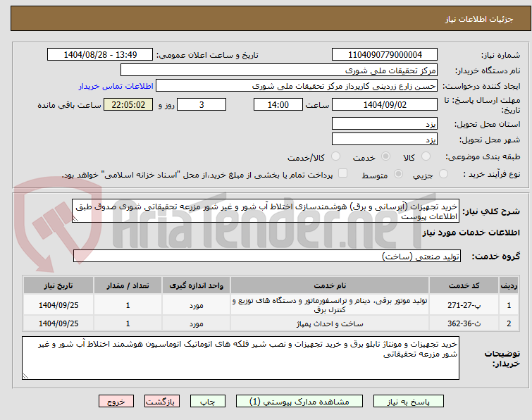Toggle the اسناد خزانه اسلامی payment checkbox
Screen dimensions: 532x420
[342, 173]
